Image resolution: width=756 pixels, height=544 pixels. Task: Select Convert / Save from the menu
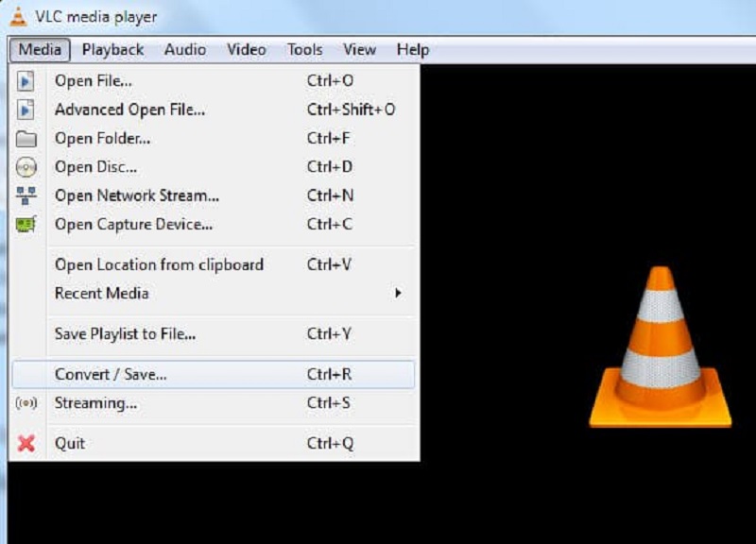coord(113,374)
